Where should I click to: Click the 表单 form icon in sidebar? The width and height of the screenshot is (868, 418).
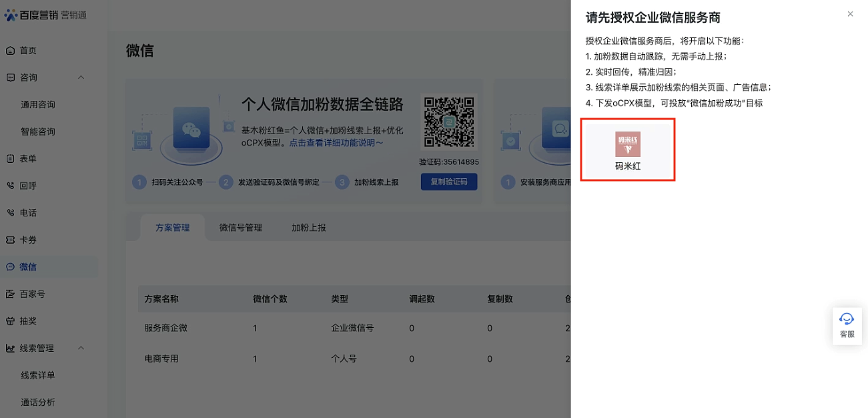(11, 159)
